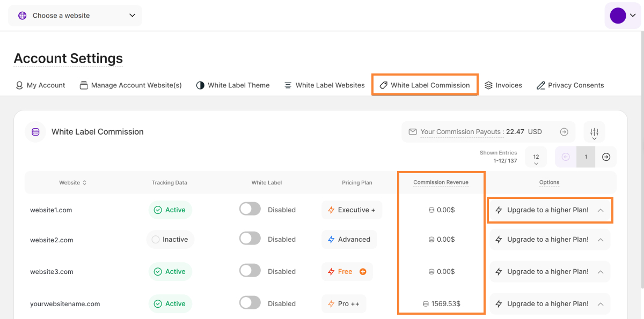Click the website1.com row name

(x=51, y=210)
